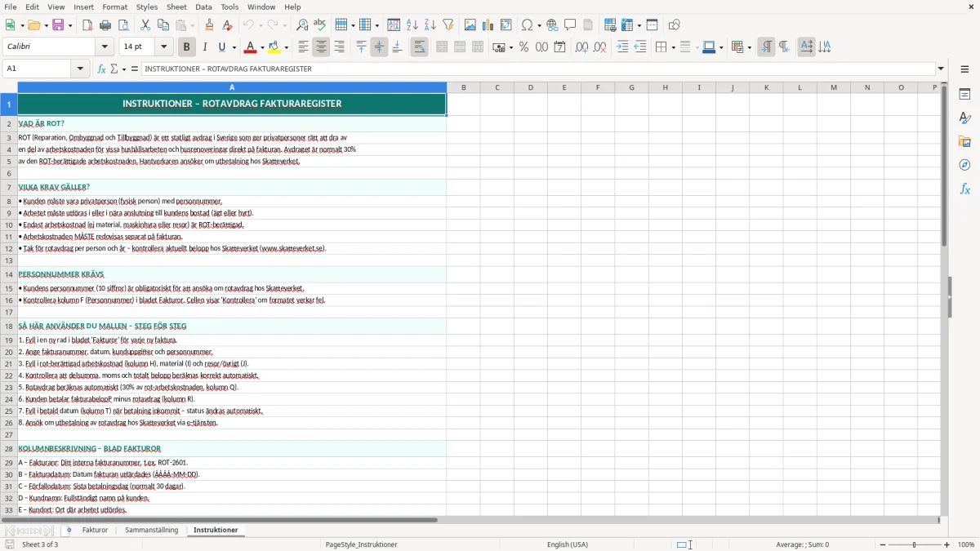The image size is (980, 551).
Task: Click the Sort Ascending icon
Action: click(412, 25)
